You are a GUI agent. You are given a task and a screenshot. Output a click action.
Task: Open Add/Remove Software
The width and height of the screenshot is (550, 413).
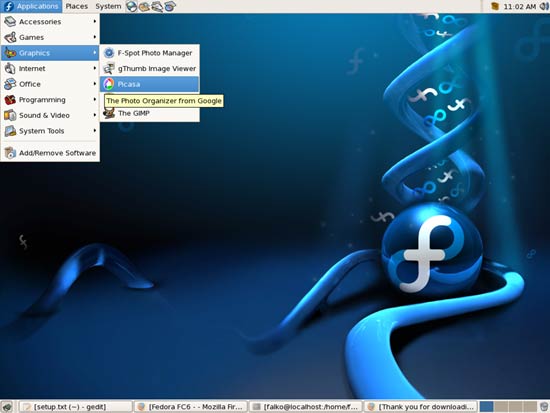point(50,153)
